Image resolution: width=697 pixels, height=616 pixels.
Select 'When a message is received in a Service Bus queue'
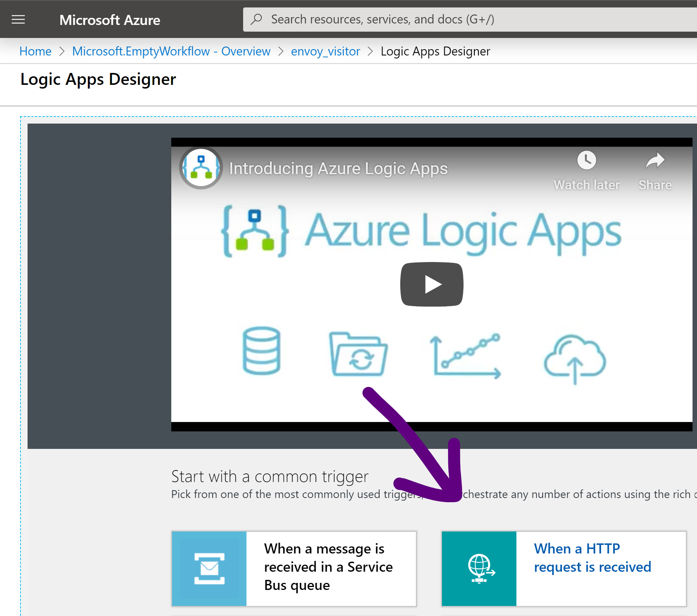(x=328, y=567)
